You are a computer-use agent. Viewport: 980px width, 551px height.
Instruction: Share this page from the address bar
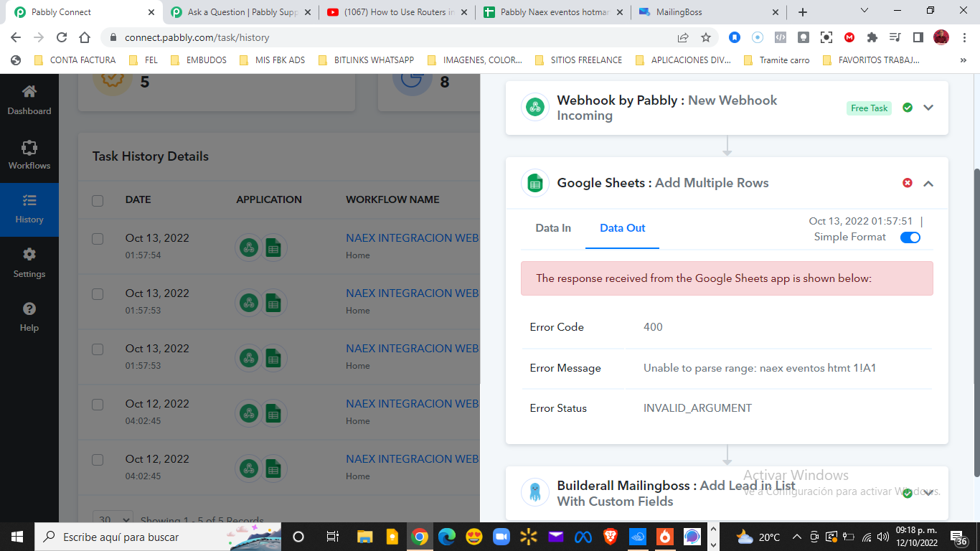(x=683, y=37)
